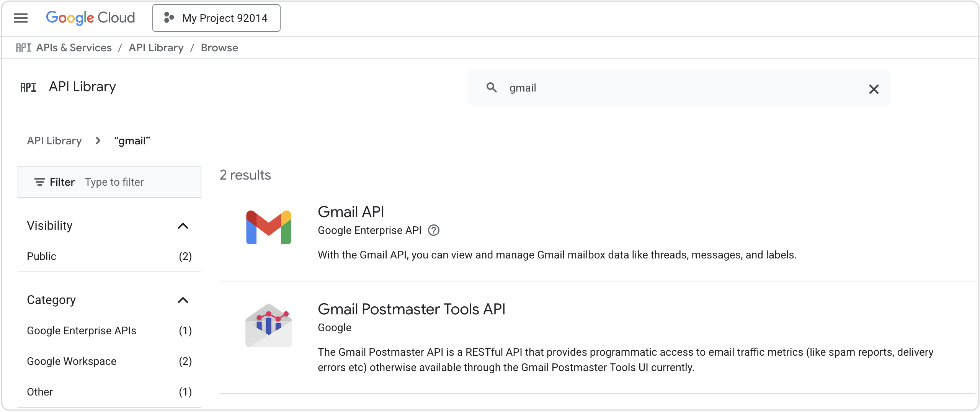This screenshot has height=412, width=980.
Task: Click the search magnifying glass icon
Action: point(491,88)
